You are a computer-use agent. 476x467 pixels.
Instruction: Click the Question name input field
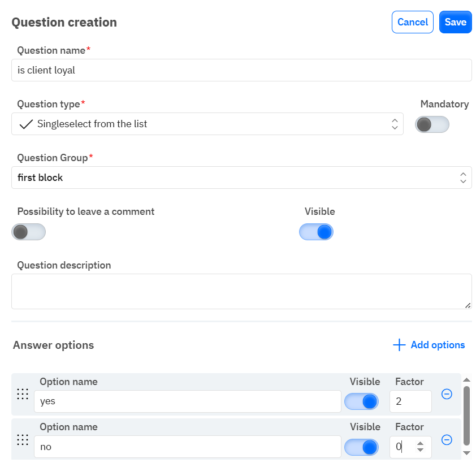[x=241, y=70]
